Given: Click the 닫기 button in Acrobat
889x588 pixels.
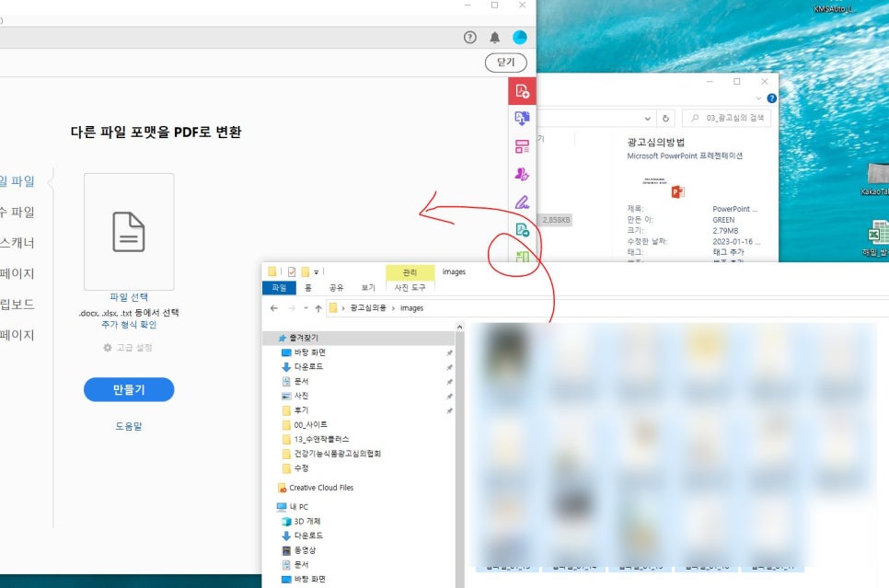Looking at the screenshot, I should pyautogui.click(x=506, y=63).
